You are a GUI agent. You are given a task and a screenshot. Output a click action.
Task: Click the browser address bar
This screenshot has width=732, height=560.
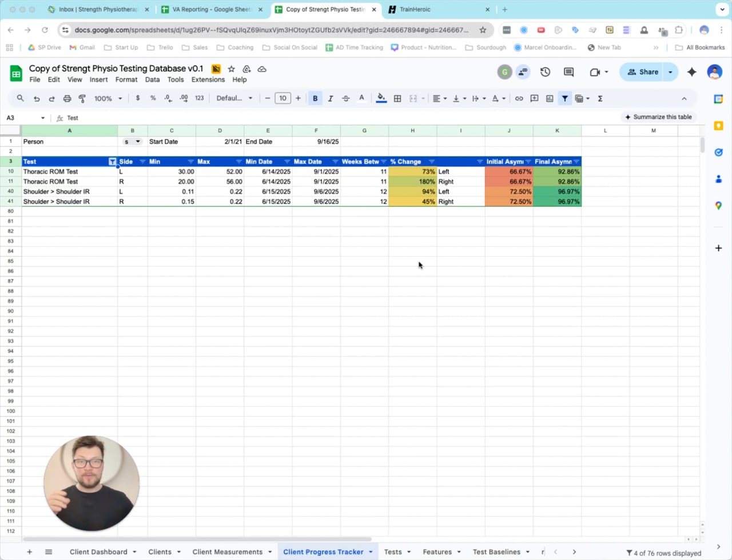point(272,30)
